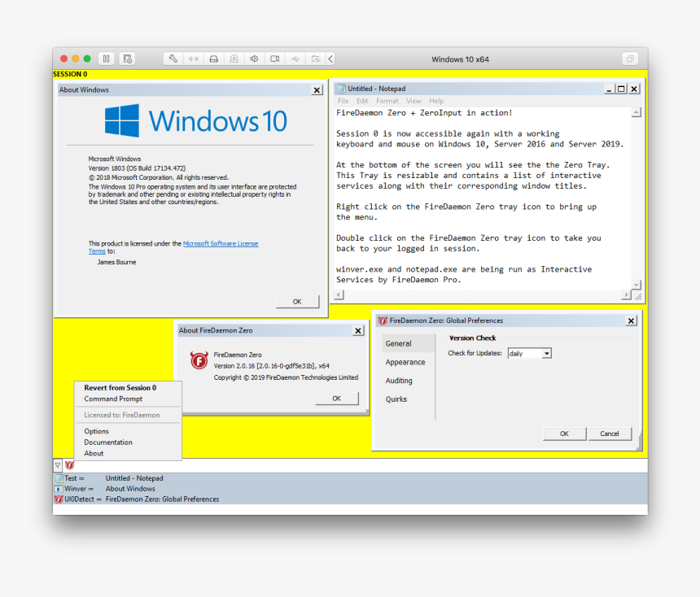Click the network adapter arrows icon
Screen dimensions: 700x597
(x=194, y=59)
